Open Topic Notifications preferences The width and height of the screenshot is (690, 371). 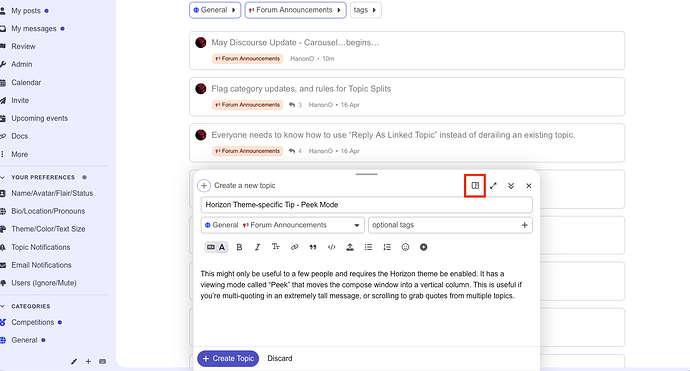pos(40,247)
